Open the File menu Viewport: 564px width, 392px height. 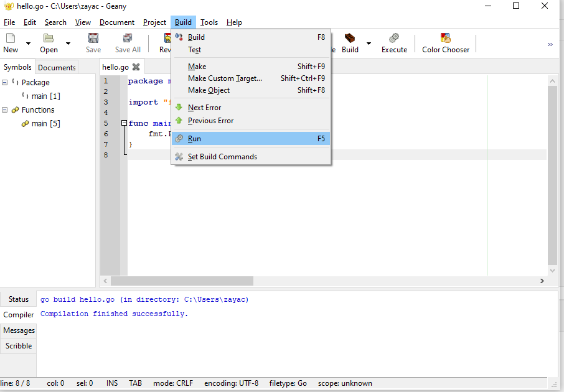(9, 22)
